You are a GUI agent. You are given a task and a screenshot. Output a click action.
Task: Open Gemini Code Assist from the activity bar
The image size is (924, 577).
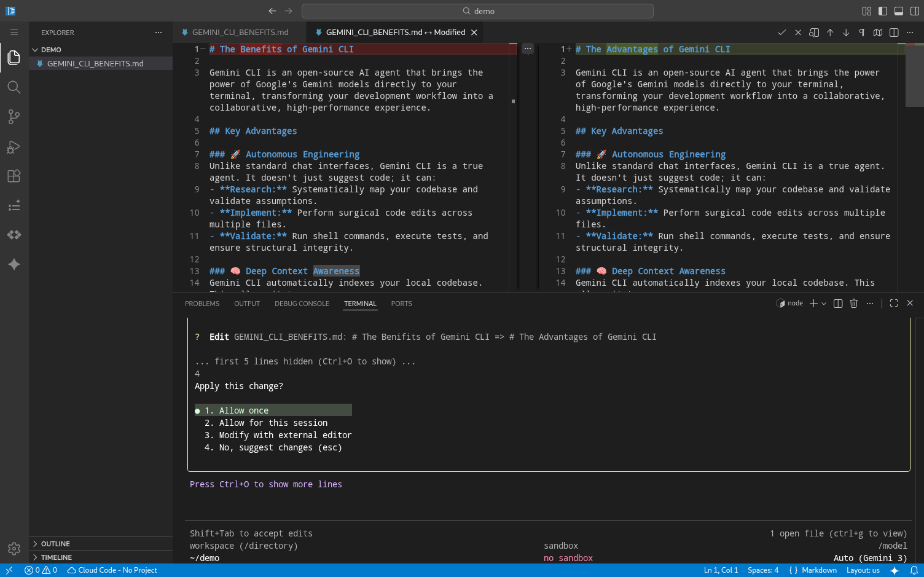pyautogui.click(x=14, y=264)
